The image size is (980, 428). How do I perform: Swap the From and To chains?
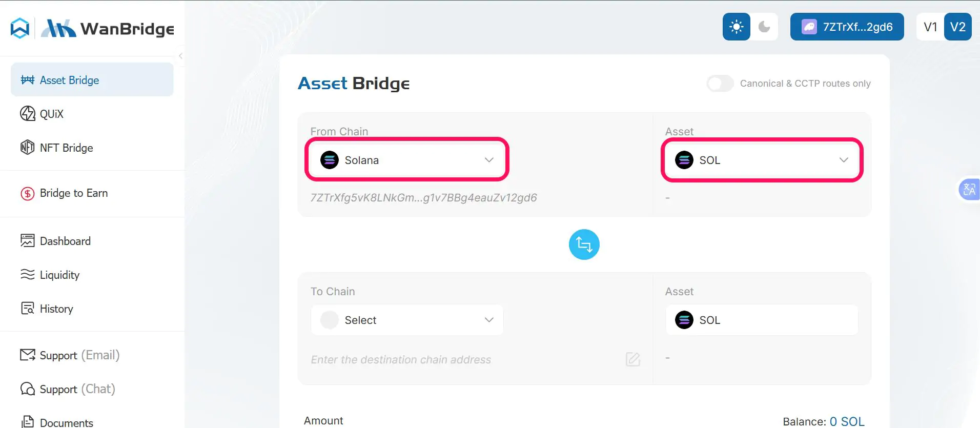point(584,244)
